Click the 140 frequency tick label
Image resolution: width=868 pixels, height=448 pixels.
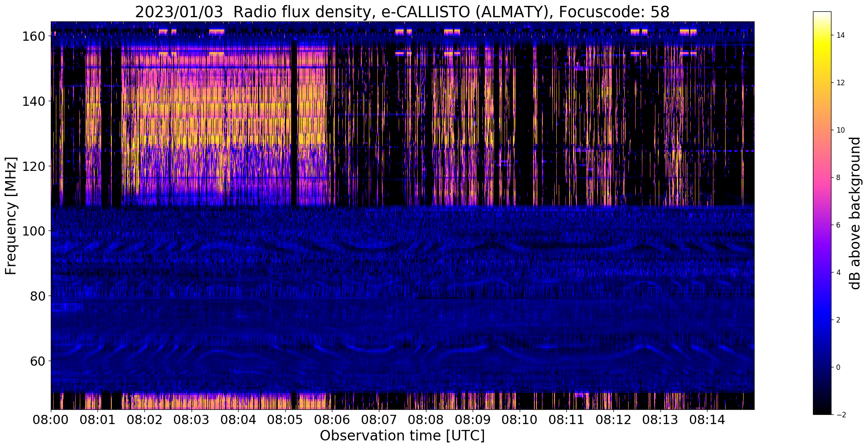click(x=34, y=101)
